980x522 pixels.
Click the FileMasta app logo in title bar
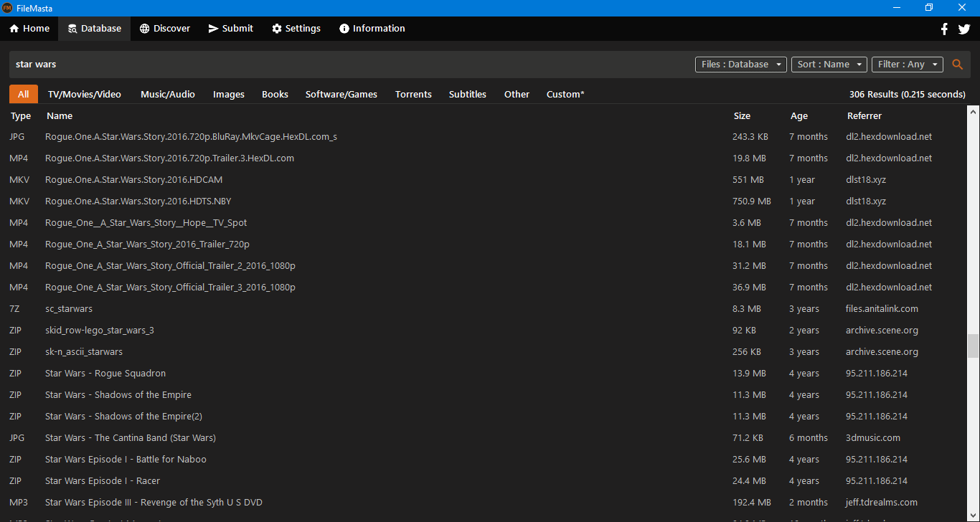(7, 8)
